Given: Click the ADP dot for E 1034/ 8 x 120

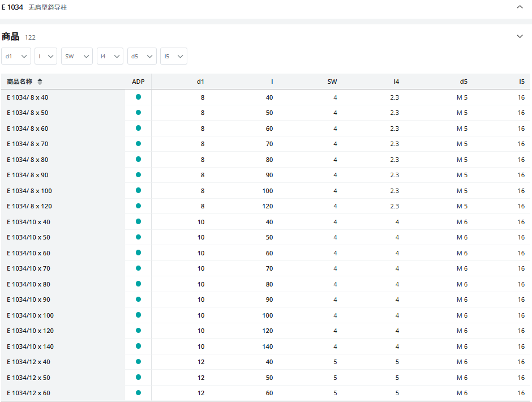Looking at the screenshot, I should pos(138,206).
